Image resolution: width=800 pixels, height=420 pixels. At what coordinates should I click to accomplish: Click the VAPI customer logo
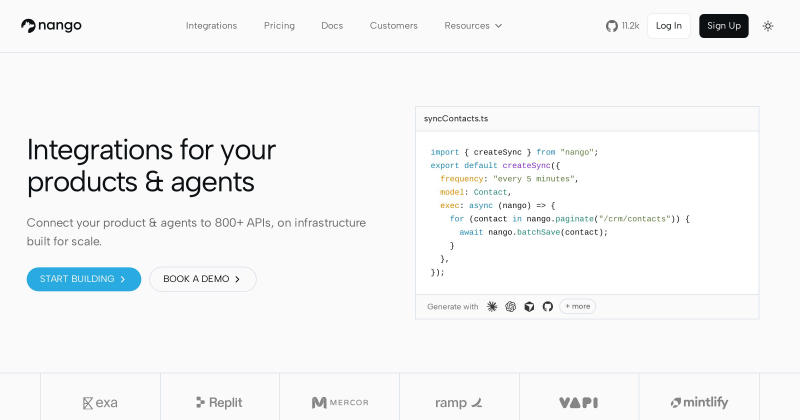tap(579, 403)
